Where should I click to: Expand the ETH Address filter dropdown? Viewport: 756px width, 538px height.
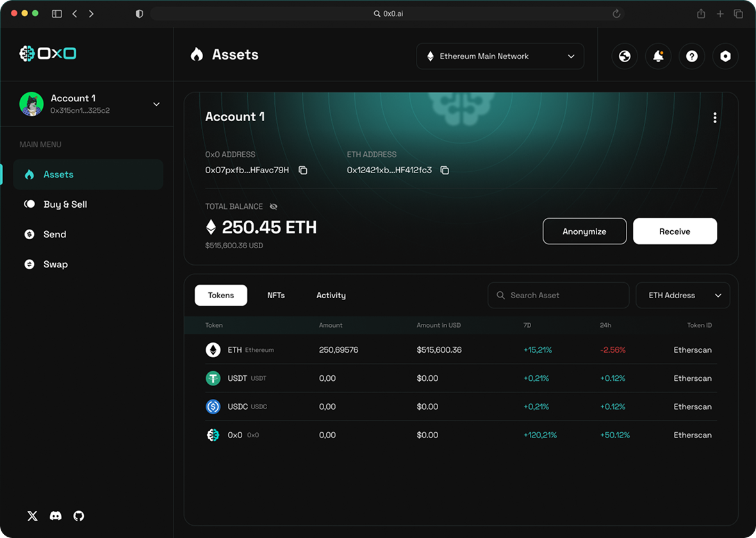(x=682, y=295)
